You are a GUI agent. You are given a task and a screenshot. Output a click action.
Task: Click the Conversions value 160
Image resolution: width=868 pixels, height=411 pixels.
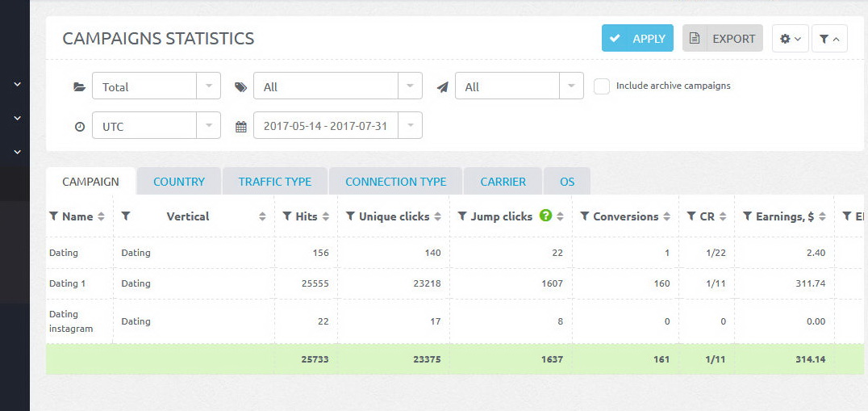[x=661, y=283]
